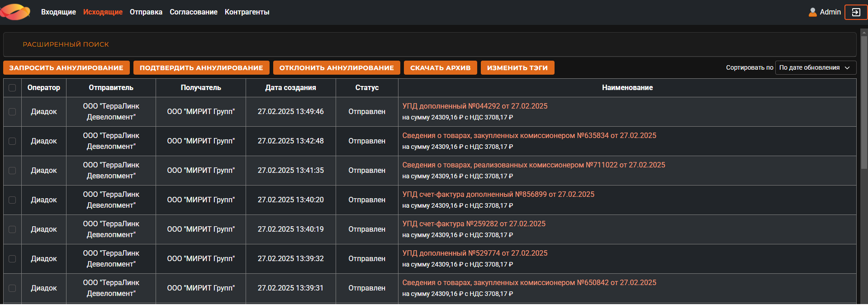The image size is (868, 305).
Task: Click the Дата создания column header
Action: [x=291, y=88]
